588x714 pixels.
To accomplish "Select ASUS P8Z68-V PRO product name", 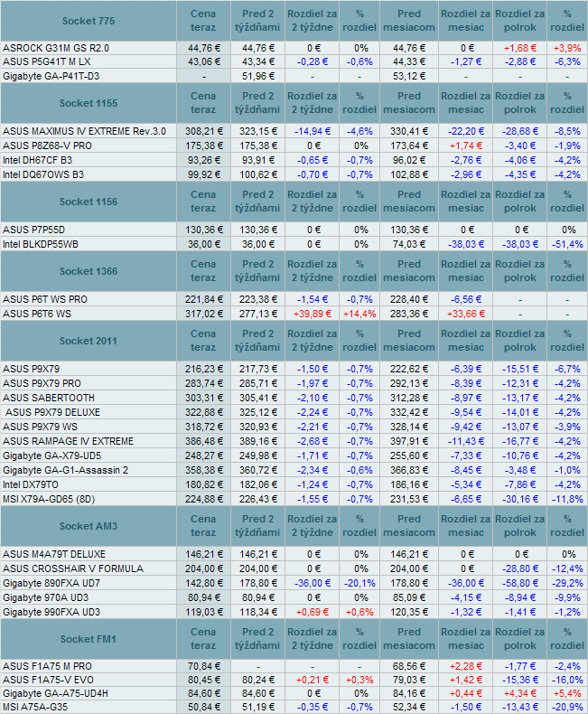I will coord(47,146).
